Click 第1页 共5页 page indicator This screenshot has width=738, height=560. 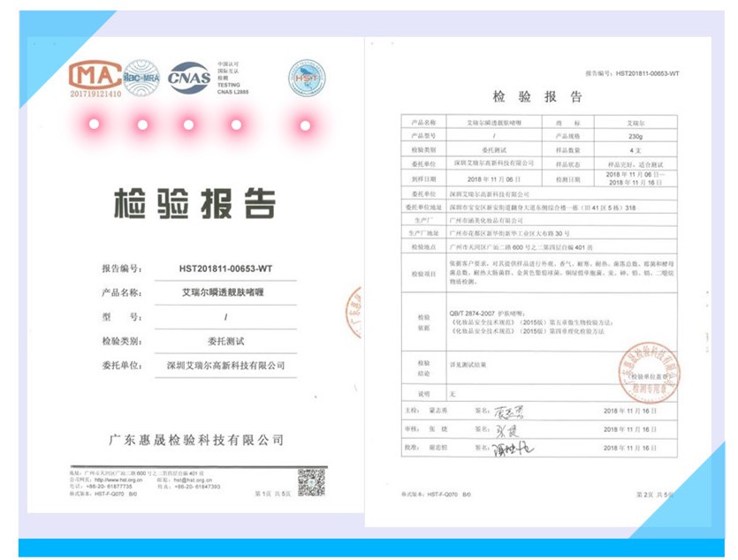273,494
